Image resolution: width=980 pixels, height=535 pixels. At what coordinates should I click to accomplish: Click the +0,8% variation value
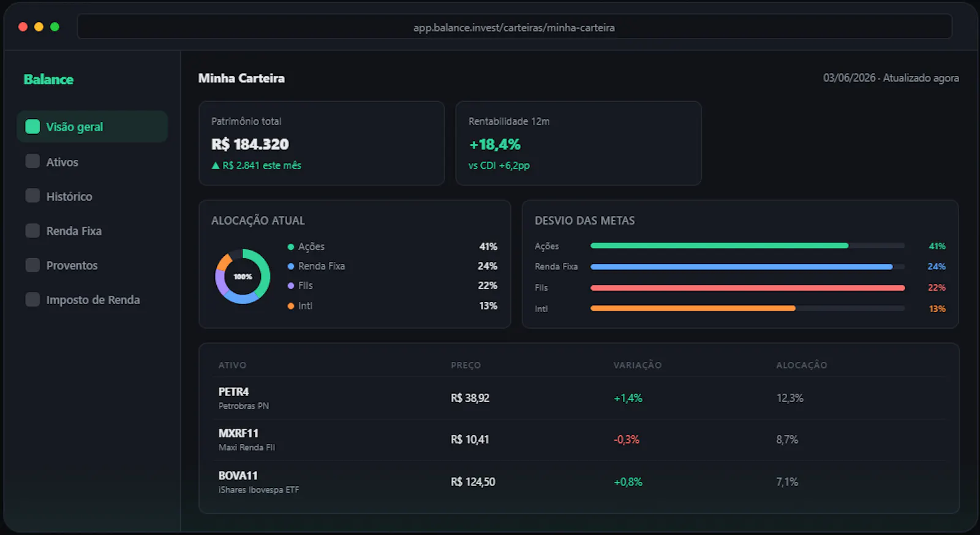click(x=628, y=482)
